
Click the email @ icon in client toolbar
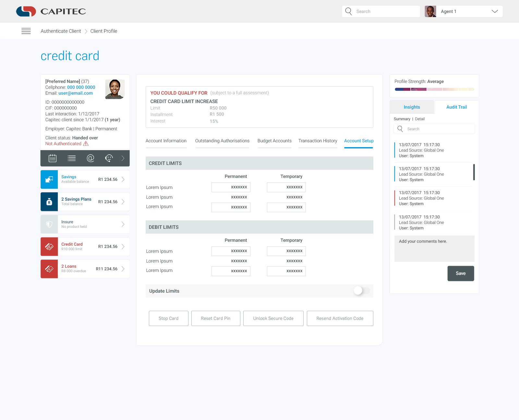(x=91, y=158)
